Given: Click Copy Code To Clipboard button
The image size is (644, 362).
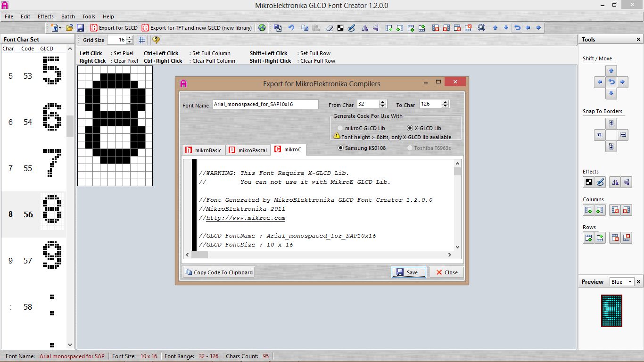Looking at the screenshot, I should point(219,272).
